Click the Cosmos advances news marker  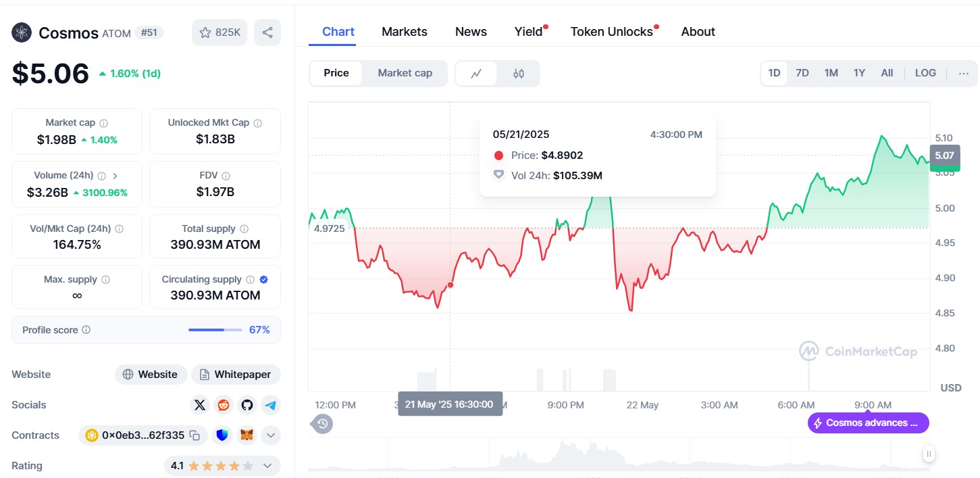click(868, 423)
